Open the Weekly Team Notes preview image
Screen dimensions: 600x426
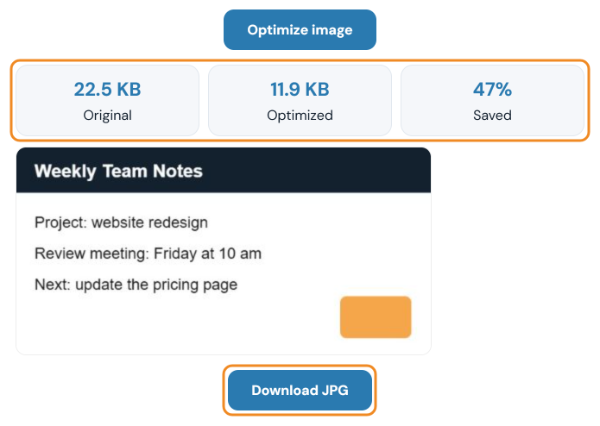click(223, 251)
